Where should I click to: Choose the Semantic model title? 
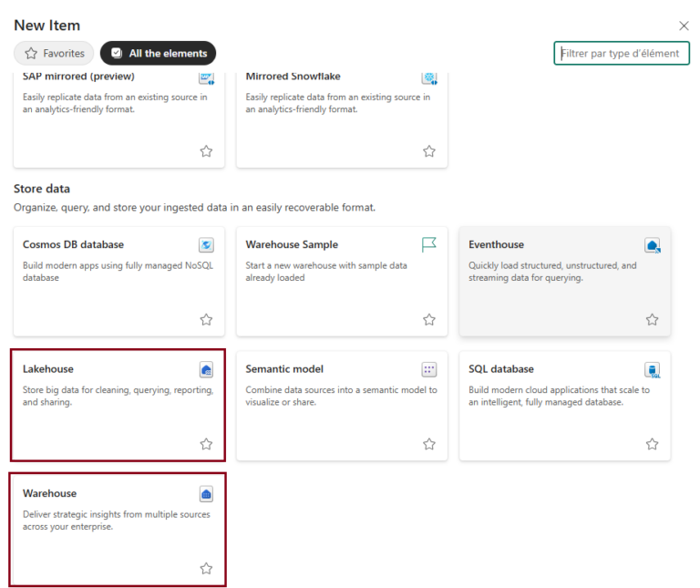[x=284, y=369]
